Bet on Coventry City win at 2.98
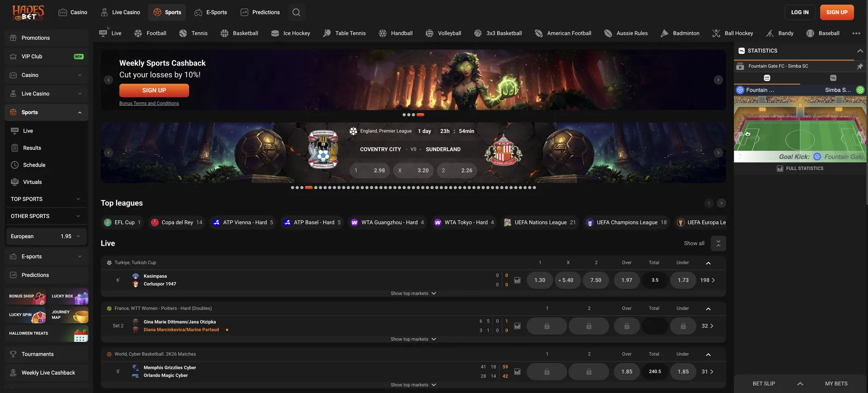 pos(369,170)
